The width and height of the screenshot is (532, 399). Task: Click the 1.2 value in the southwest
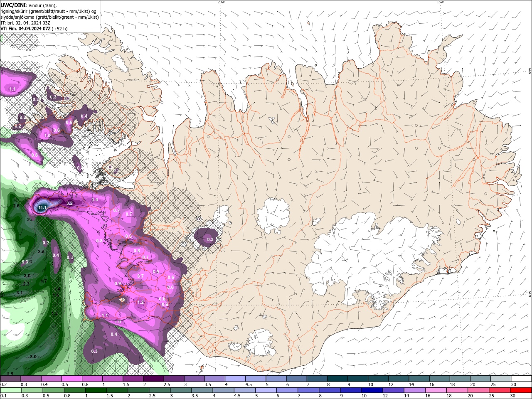click(x=140, y=303)
